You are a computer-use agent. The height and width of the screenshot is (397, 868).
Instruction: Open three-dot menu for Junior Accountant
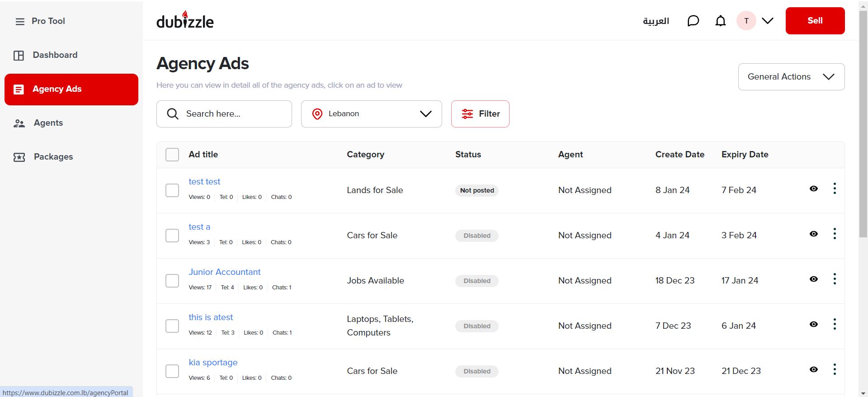(x=835, y=279)
